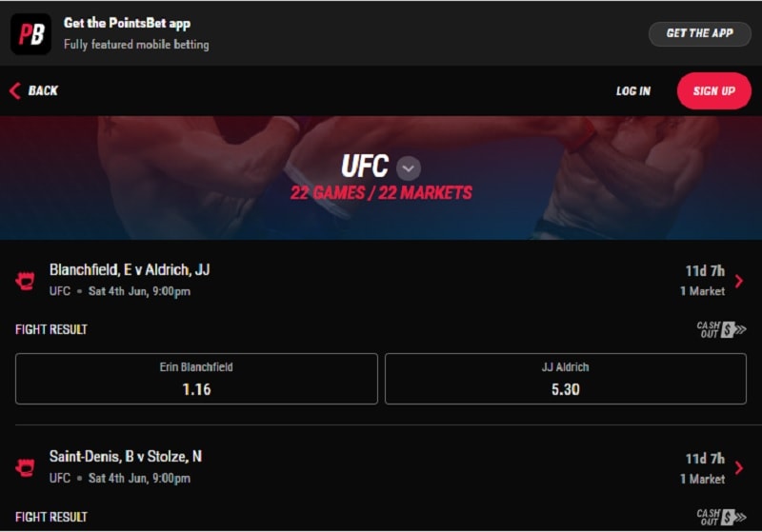
Task: Select Erin Blanchfield at 1.16 odds
Action: coord(196,379)
